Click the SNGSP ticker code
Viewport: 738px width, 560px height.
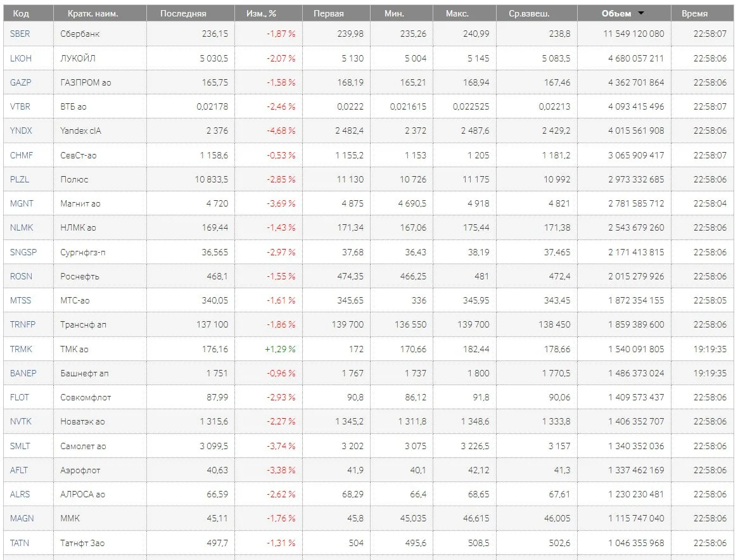point(23,252)
